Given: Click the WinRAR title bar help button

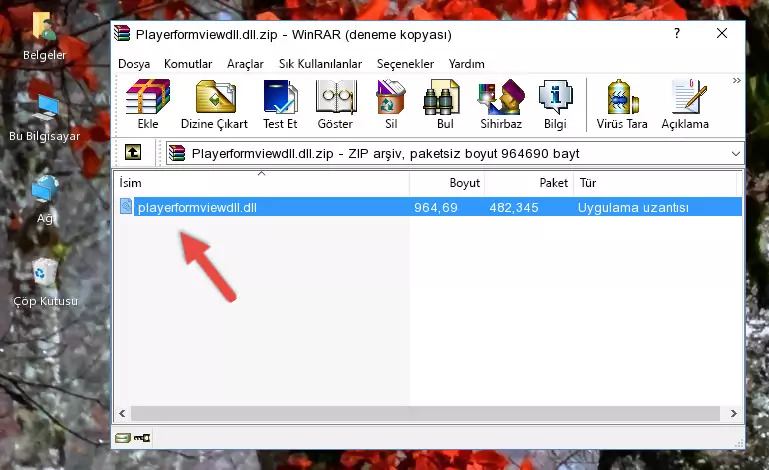Looking at the screenshot, I should [x=677, y=33].
